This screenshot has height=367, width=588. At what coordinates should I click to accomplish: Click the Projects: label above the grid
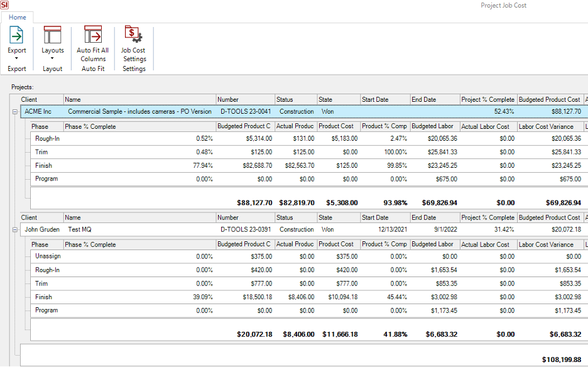pos(23,87)
